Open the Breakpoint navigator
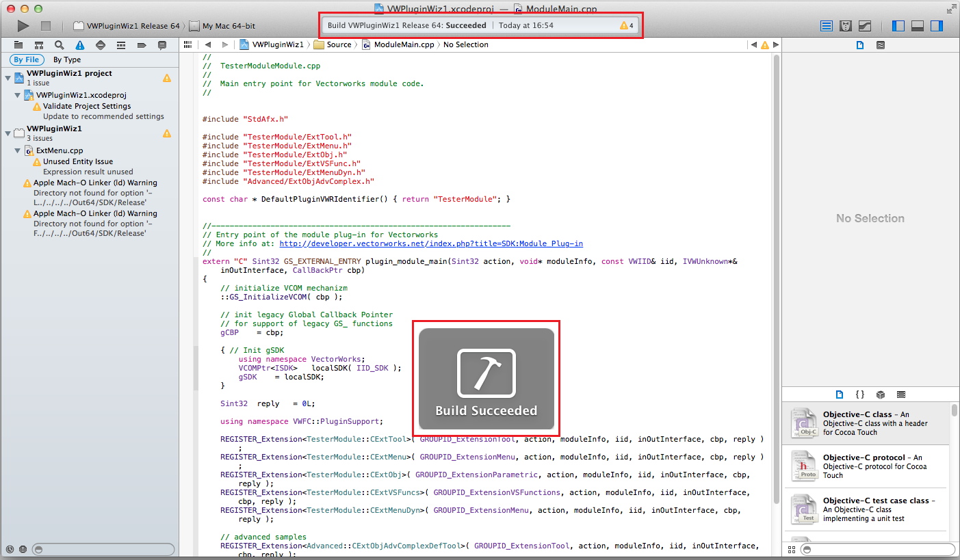This screenshot has width=960, height=560. (x=142, y=45)
